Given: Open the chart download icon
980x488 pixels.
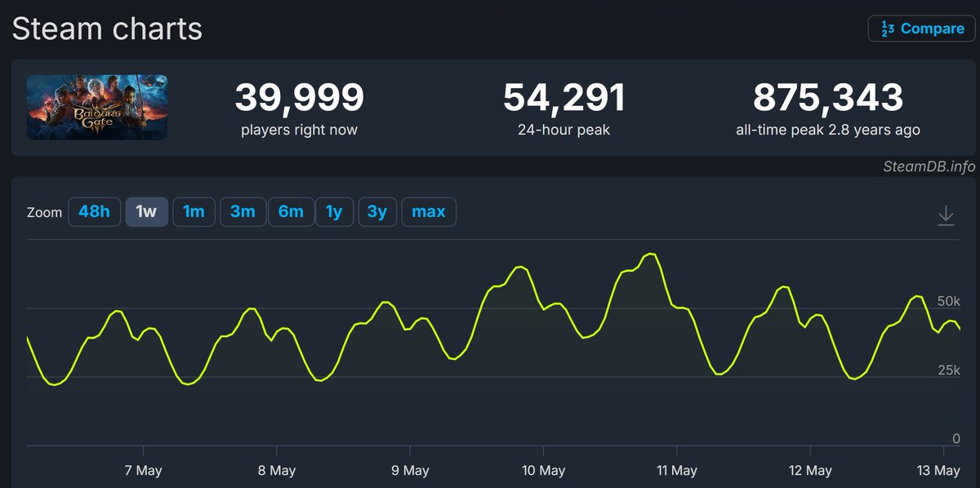Looking at the screenshot, I should click(x=946, y=216).
